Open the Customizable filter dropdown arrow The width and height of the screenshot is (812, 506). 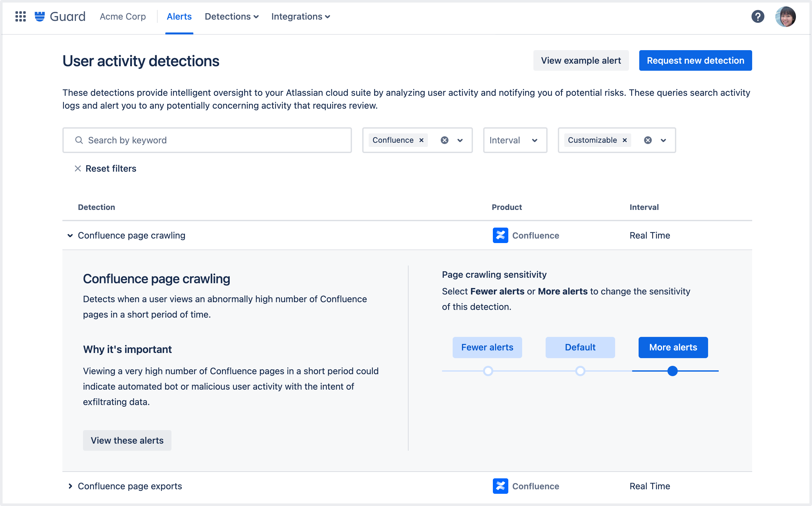[663, 140]
